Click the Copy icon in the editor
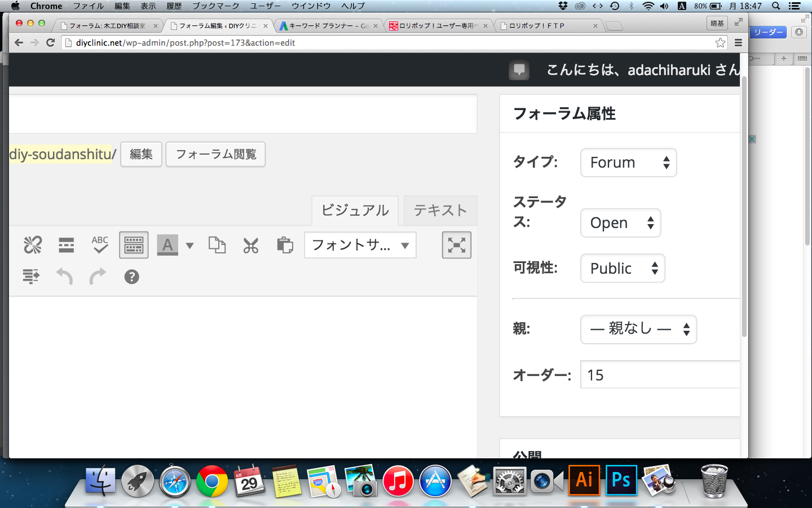812x508 pixels. click(x=217, y=245)
